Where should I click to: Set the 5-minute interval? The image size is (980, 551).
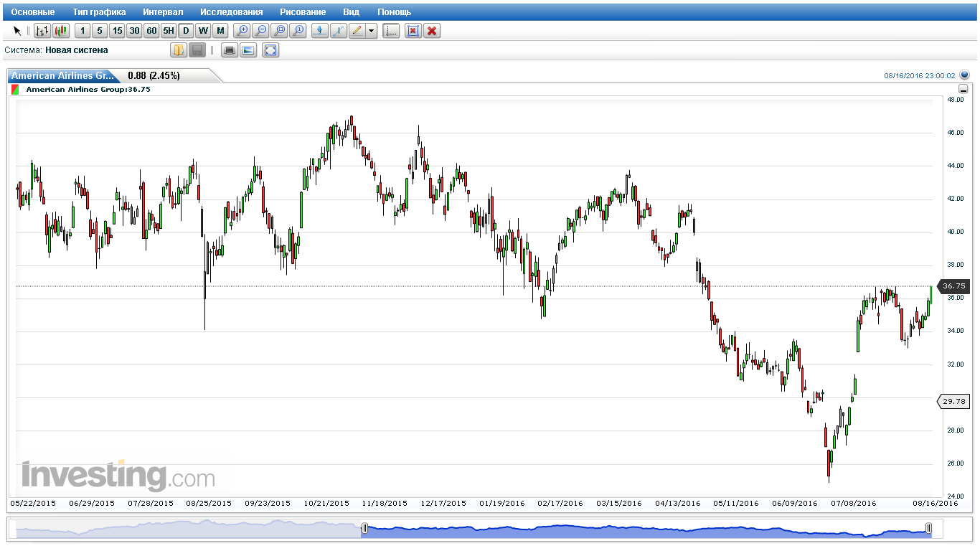100,31
